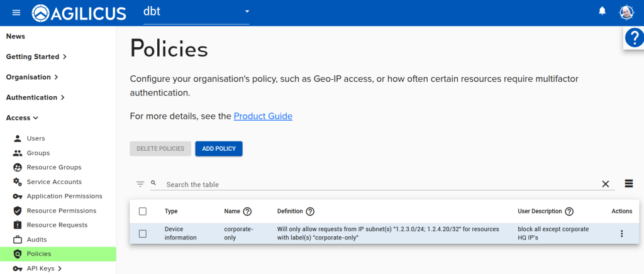Click the Search the table field
Viewport: 644px width, 274px height.
coord(382,185)
